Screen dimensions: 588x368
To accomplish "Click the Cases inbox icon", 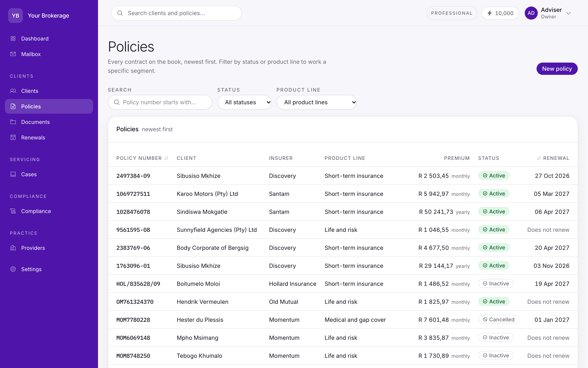I will [13, 174].
